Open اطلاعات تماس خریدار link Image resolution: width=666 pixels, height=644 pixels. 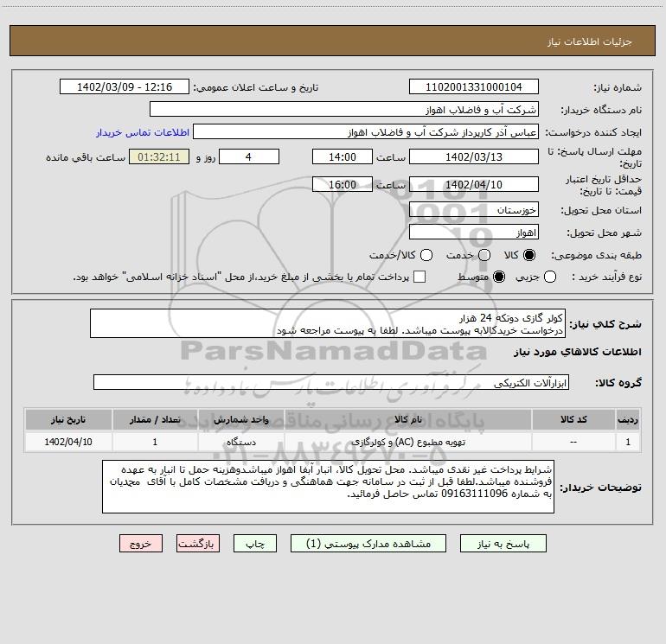(x=143, y=132)
